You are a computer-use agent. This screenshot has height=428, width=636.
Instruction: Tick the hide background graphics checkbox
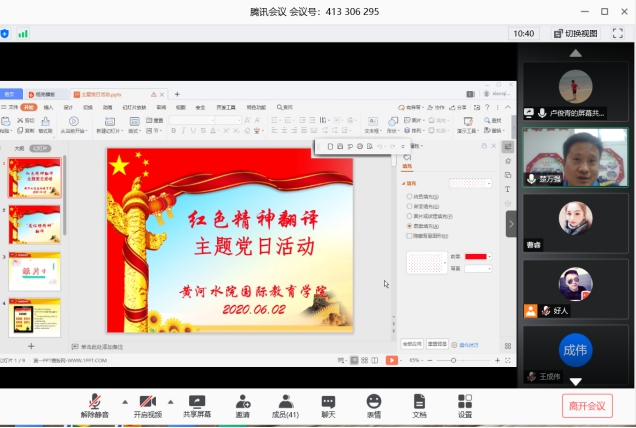pyautogui.click(x=409, y=236)
